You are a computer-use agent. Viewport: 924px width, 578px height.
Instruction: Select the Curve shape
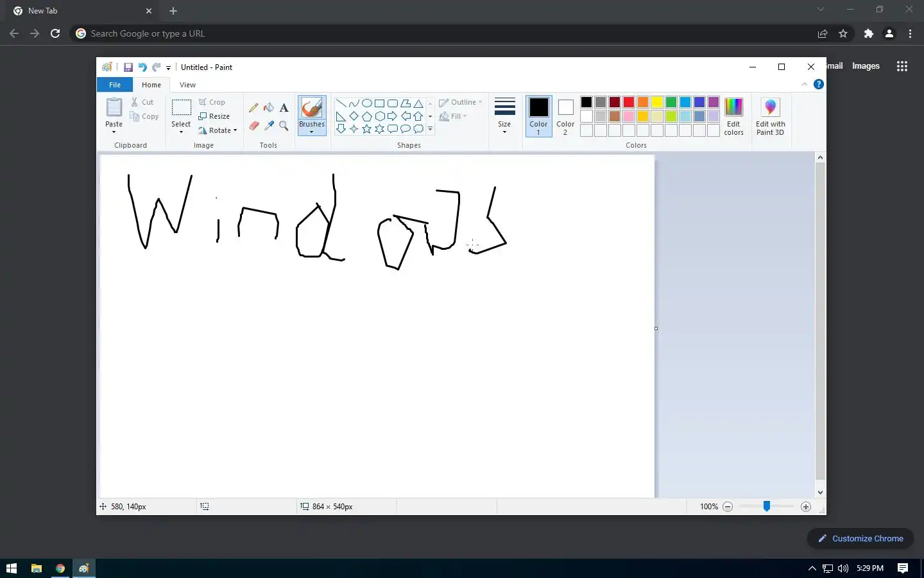pos(354,103)
